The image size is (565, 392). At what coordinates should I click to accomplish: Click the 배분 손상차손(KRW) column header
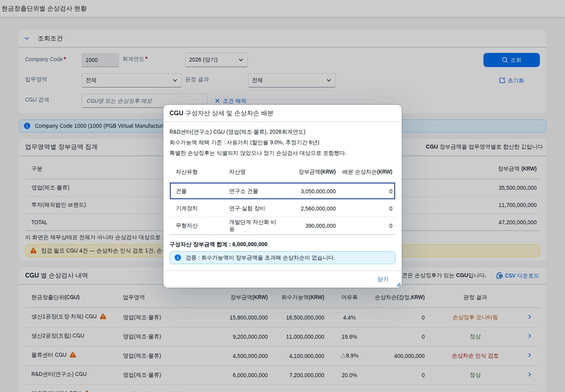367,172
